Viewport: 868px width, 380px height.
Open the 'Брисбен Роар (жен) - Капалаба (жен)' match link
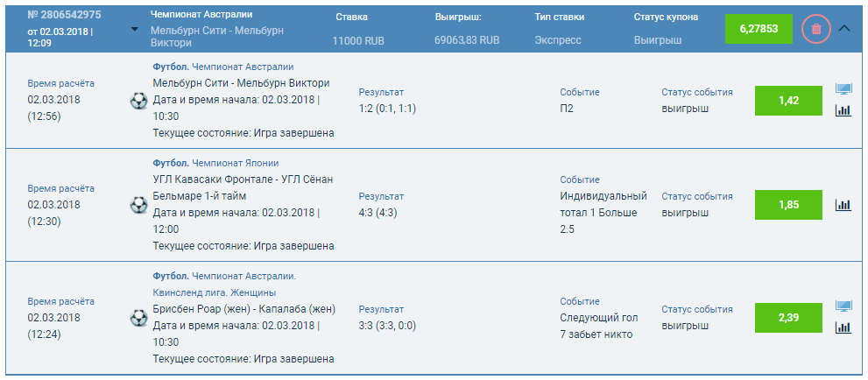[x=243, y=309]
